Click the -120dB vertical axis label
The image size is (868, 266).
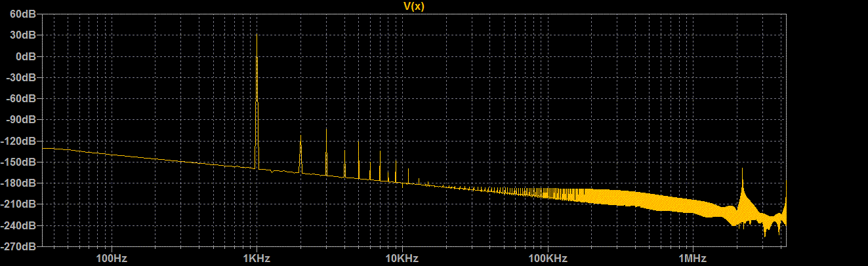pos(20,141)
